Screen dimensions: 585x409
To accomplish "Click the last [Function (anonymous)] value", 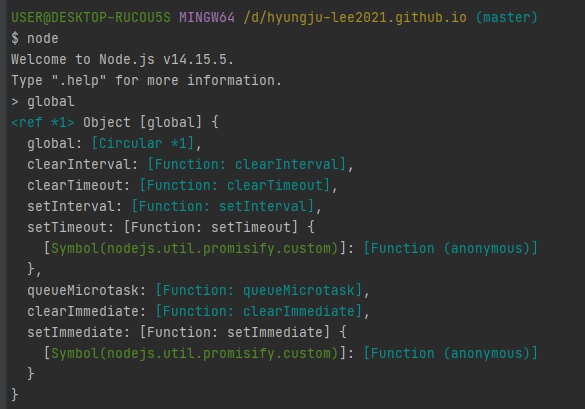I will pyautogui.click(x=450, y=353).
